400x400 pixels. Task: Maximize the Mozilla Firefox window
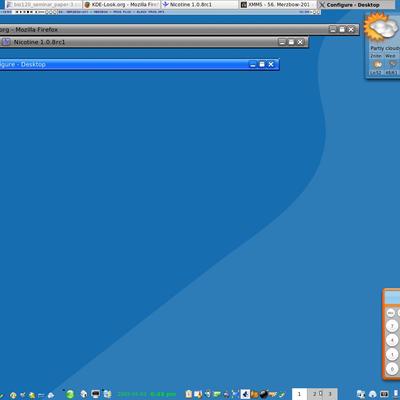pyautogui.click(x=342, y=29)
